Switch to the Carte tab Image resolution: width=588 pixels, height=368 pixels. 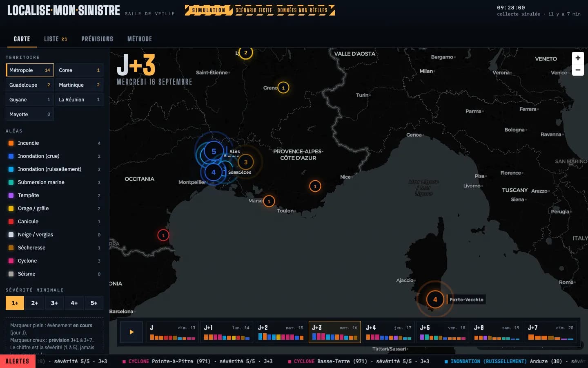pos(22,39)
